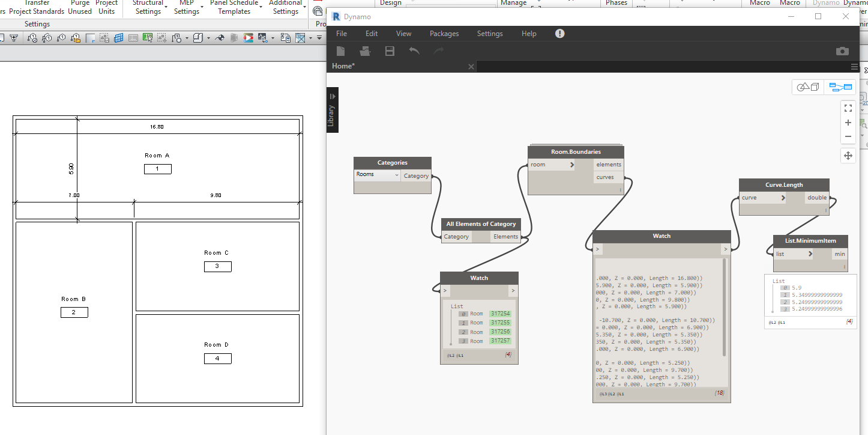Save the Dynamo graph with the floppy icon
The height and width of the screenshot is (435, 868).
tap(390, 51)
